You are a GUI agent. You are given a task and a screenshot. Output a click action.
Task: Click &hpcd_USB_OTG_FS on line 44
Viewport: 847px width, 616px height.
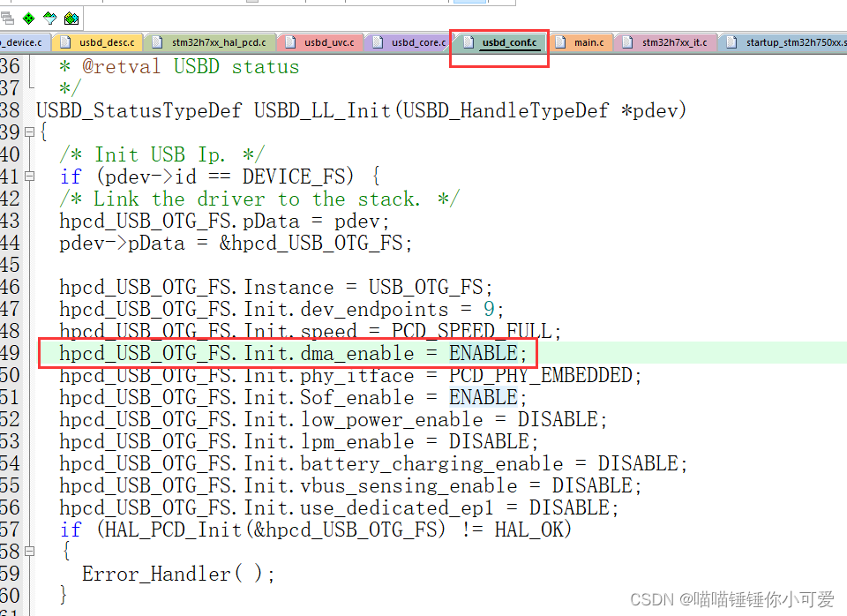(311, 244)
